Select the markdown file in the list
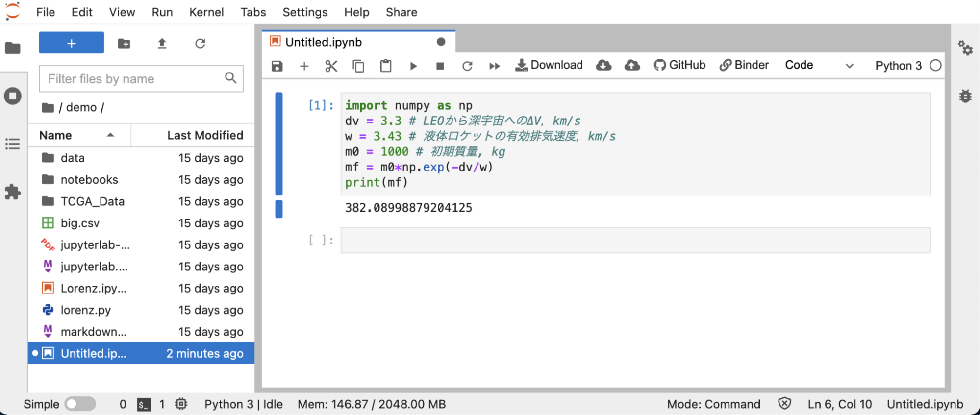This screenshot has width=980, height=415. [x=141, y=332]
